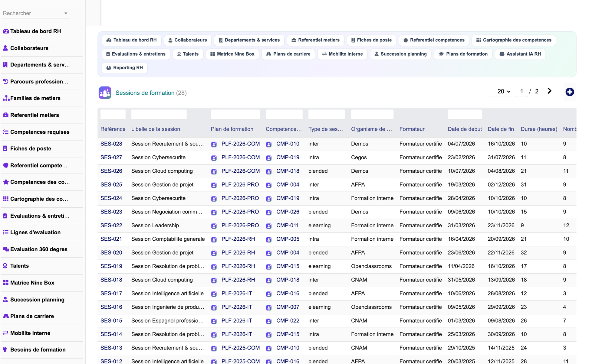Click the Organisme de formation filter field
The image size is (589, 364).
point(372,115)
